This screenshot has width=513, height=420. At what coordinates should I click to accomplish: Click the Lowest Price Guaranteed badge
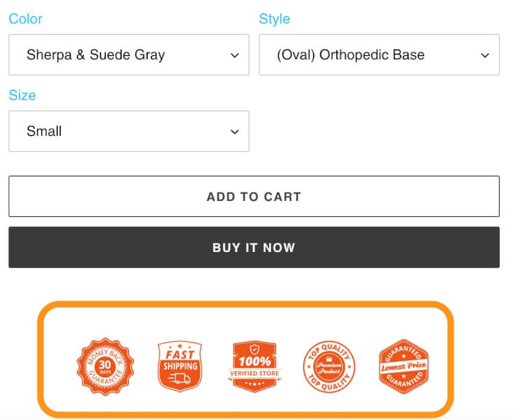(x=404, y=366)
